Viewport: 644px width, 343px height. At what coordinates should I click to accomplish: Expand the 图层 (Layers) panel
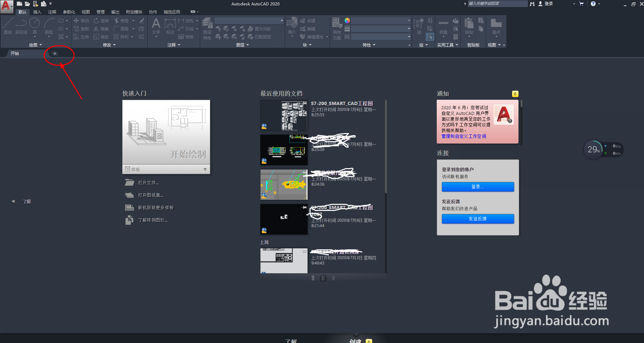[x=243, y=45]
